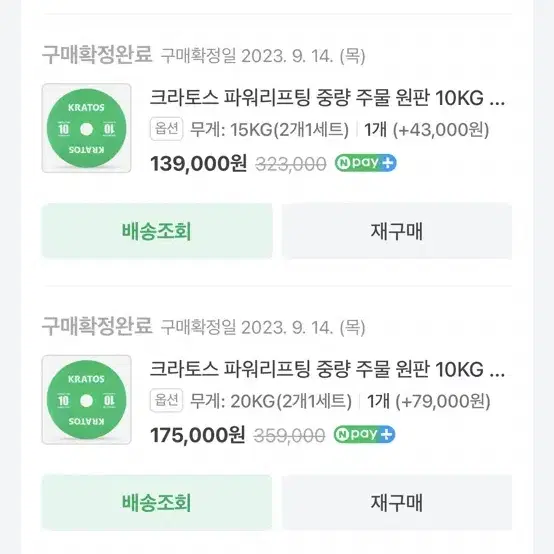
Task: Reorder (재구매) the 15KG plate set
Action: point(397,231)
